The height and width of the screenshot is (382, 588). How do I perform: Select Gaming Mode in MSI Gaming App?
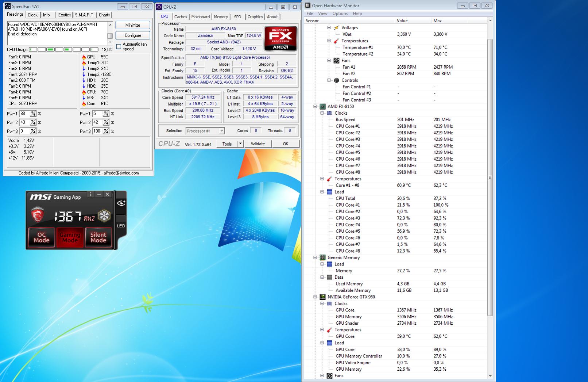click(70, 237)
